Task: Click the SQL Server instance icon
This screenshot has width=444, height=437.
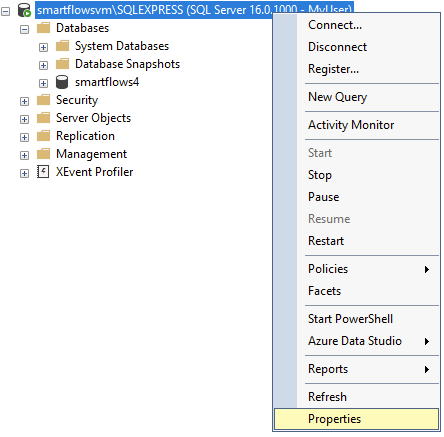Action: point(24,10)
